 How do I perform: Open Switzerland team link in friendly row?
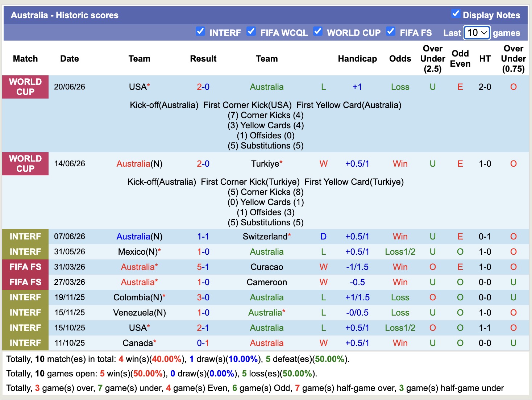tap(265, 237)
